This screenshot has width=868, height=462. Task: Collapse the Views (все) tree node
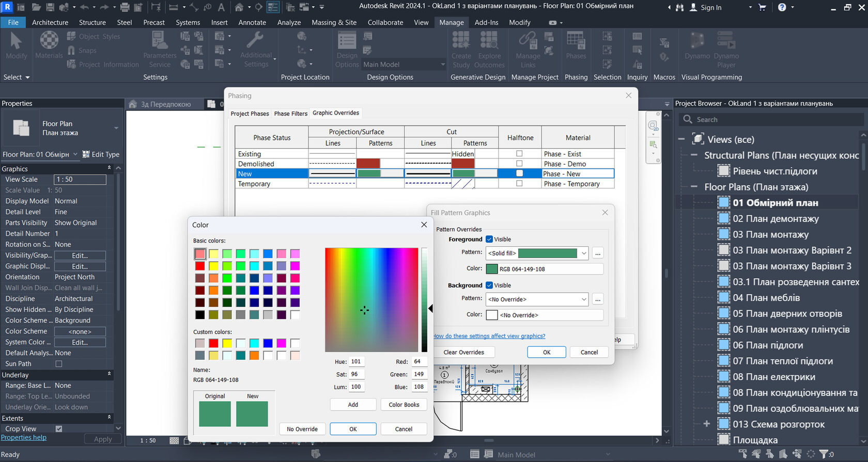click(681, 139)
